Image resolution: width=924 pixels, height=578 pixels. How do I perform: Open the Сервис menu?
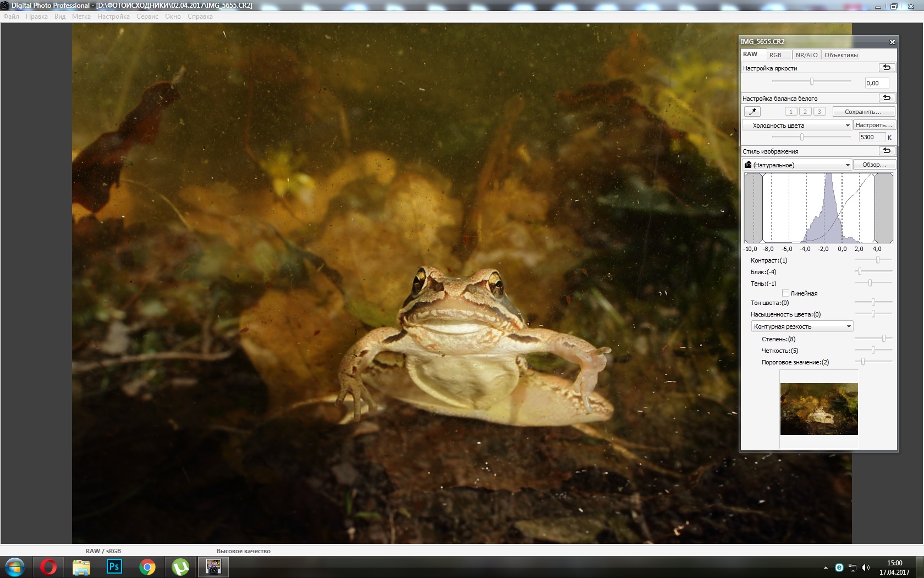[x=147, y=17]
